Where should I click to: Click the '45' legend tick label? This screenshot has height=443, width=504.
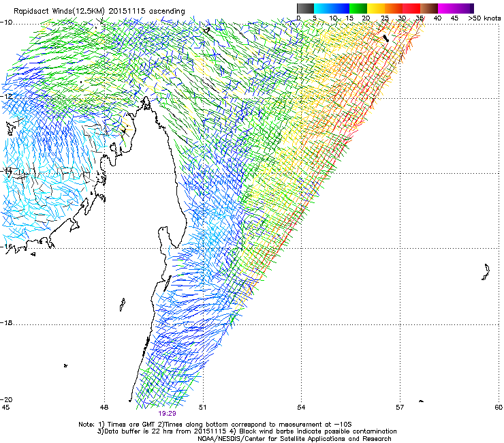454,18
